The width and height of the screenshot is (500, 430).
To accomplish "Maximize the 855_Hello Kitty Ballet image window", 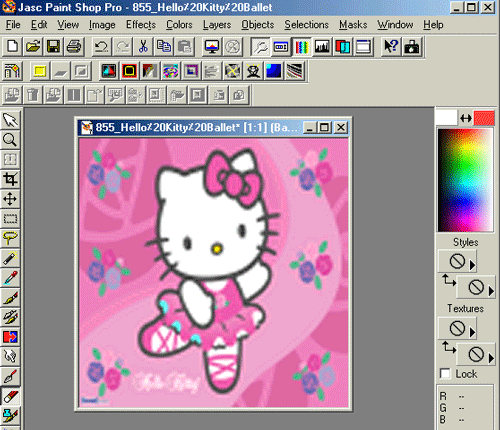I will [325, 127].
